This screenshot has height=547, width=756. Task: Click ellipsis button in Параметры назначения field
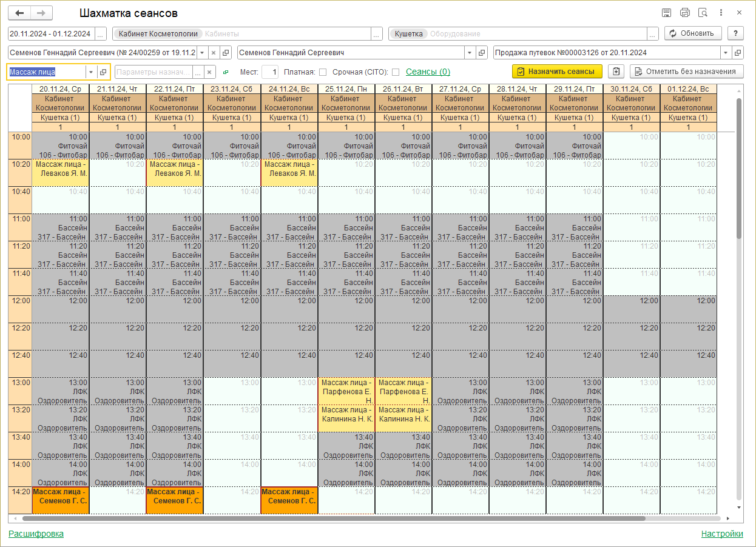(x=198, y=72)
